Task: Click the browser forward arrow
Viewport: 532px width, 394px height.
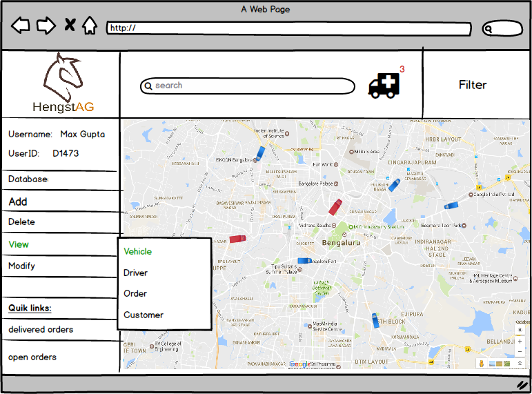Action: point(46,25)
